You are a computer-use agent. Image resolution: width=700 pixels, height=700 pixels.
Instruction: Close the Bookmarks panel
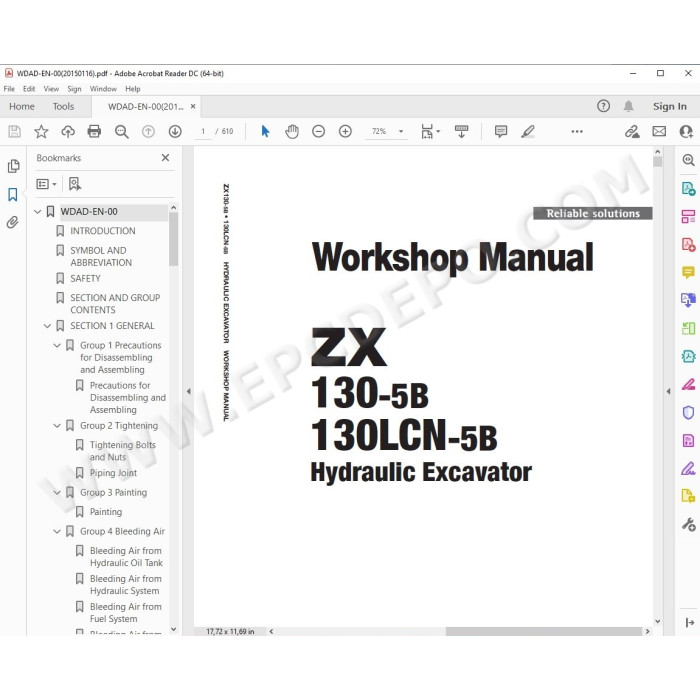[165, 158]
